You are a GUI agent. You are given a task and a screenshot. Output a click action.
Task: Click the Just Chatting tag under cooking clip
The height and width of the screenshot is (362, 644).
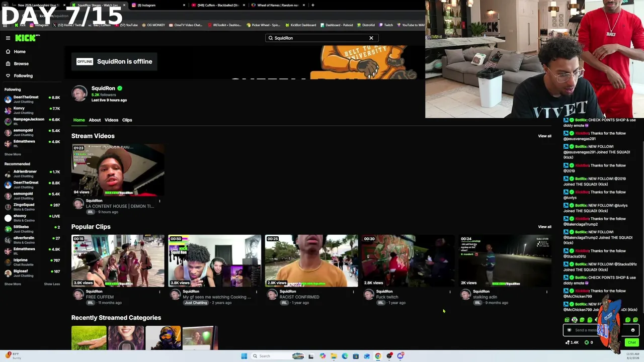pyautogui.click(x=196, y=303)
